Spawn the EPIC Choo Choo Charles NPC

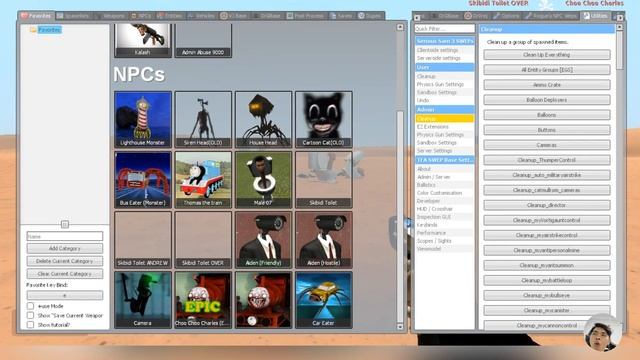click(203, 300)
